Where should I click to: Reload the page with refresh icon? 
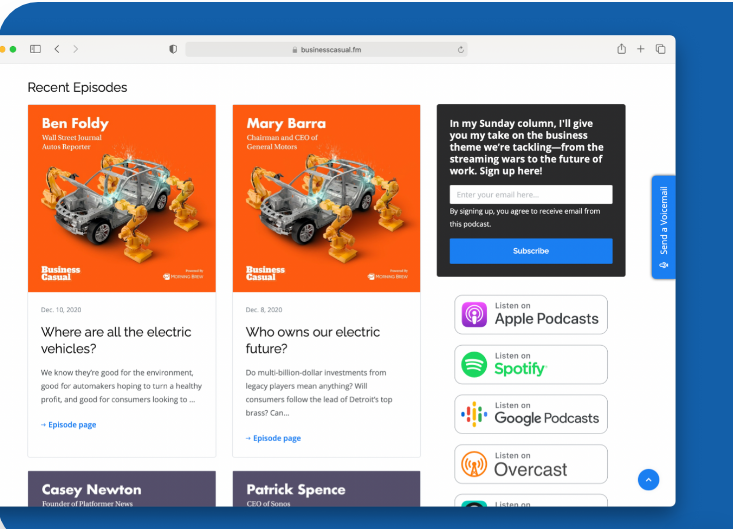tap(460, 50)
